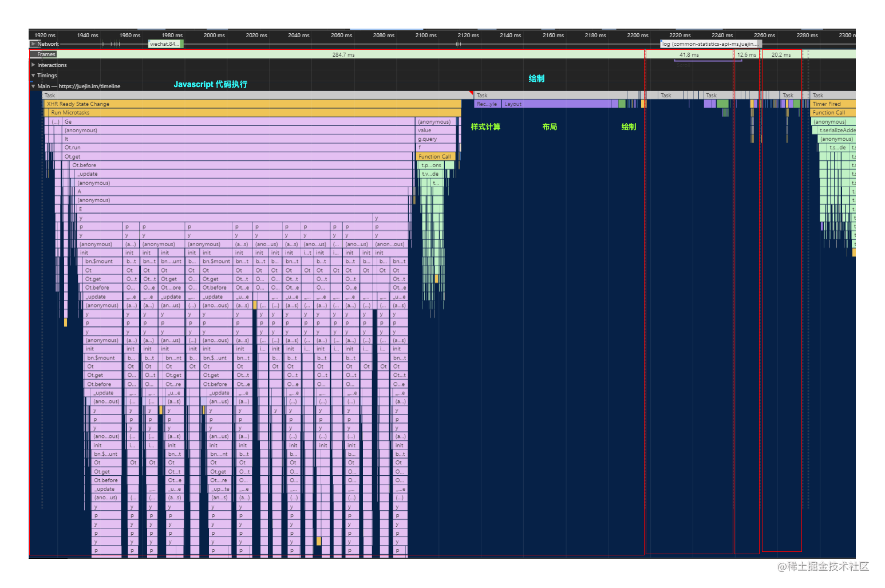The image size is (885, 588).
Task: Select the value function block
Action: 436,131
